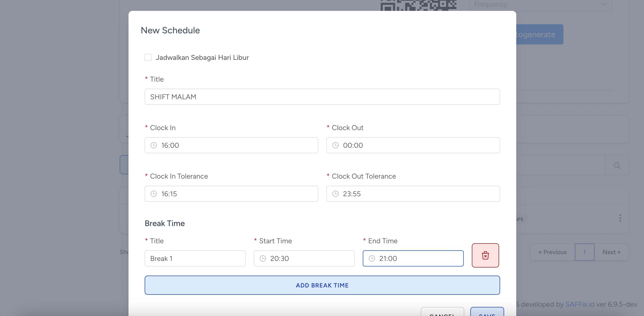Screen dimensions: 644x316
Task: Click the clock icon in Clock Out field
Action: point(336,145)
